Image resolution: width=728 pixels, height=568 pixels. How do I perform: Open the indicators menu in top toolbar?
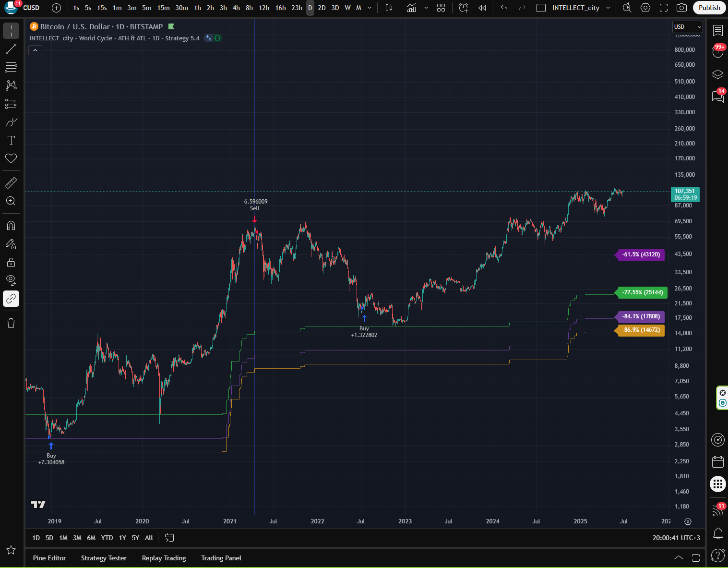pos(411,8)
